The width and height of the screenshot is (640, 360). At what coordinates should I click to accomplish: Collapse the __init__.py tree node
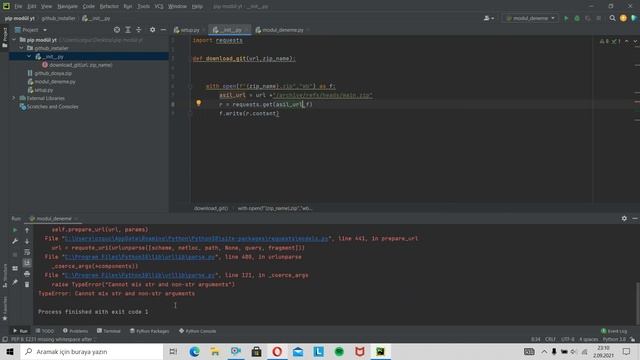[29, 56]
